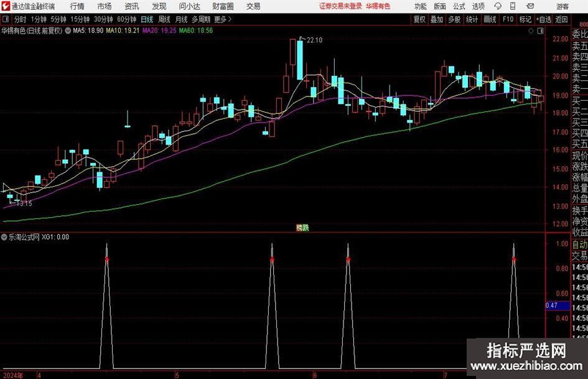Add stock with +自选 button
The image size is (588, 379).
[543, 19]
